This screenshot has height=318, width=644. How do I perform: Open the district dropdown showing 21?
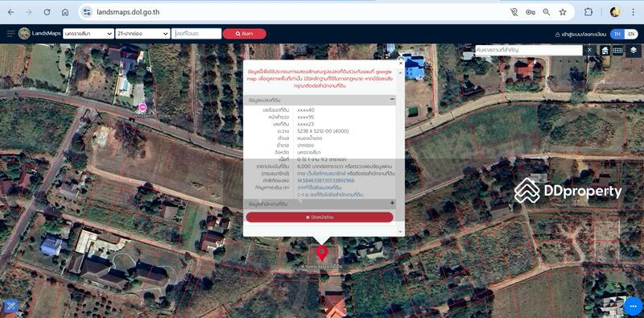point(142,34)
